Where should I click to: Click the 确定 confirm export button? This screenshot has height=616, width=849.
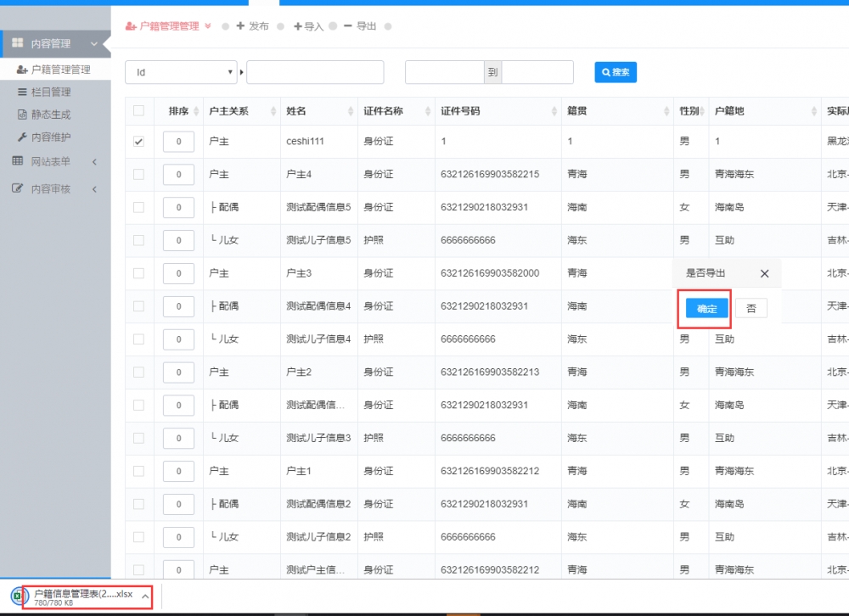click(x=706, y=309)
